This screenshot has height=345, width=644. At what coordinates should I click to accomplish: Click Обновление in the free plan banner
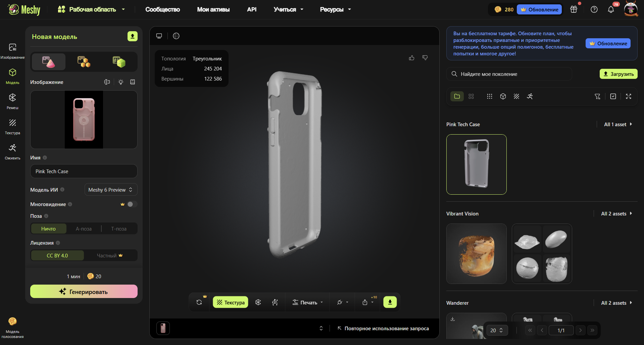click(x=608, y=43)
